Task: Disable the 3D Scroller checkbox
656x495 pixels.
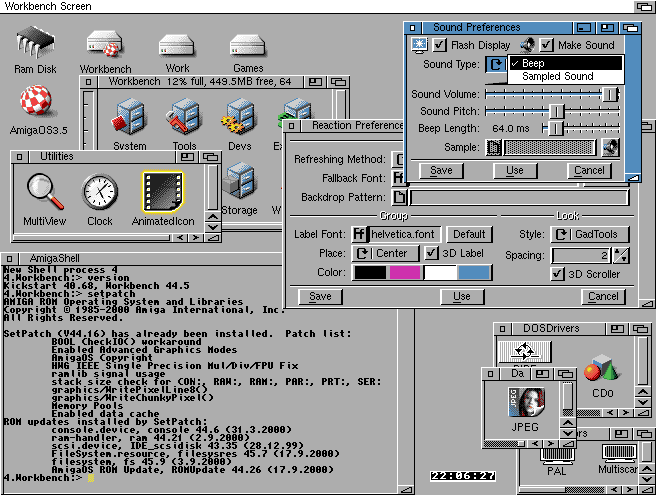Action: [559, 273]
